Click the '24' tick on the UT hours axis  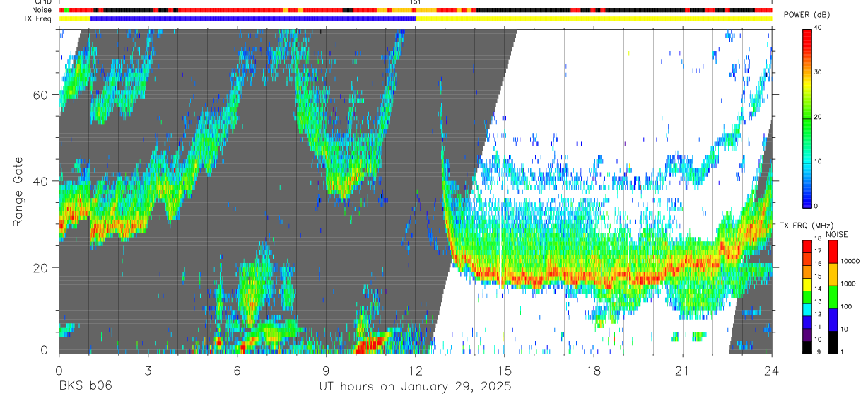(x=772, y=370)
